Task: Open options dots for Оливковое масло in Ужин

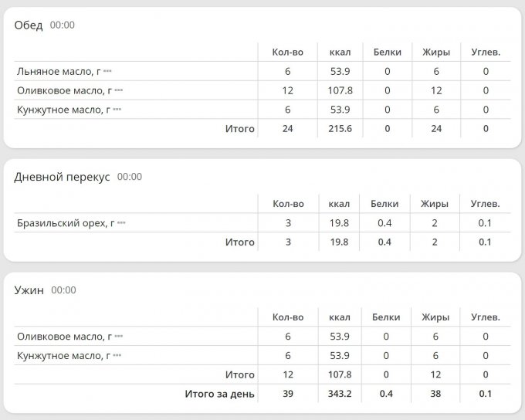Action: coord(118,337)
